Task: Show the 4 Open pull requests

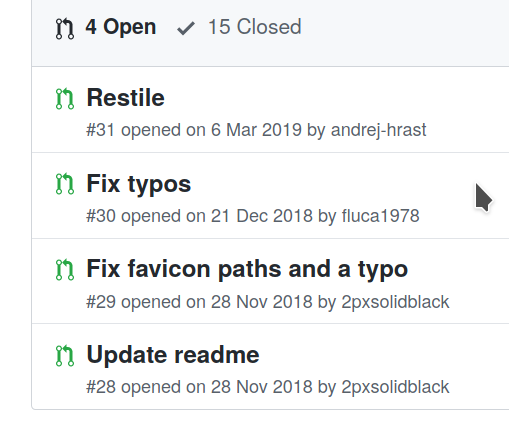Action: (106, 27)
